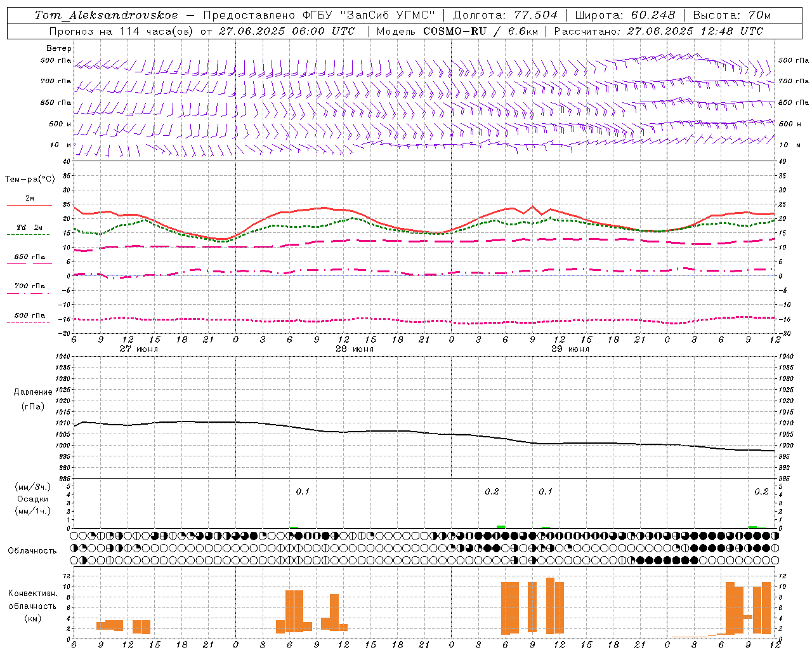The height and width of the screenshot is (650, 812).
Task: Click the 0.1 precipitation value on 28 июня
Action: 303,491
